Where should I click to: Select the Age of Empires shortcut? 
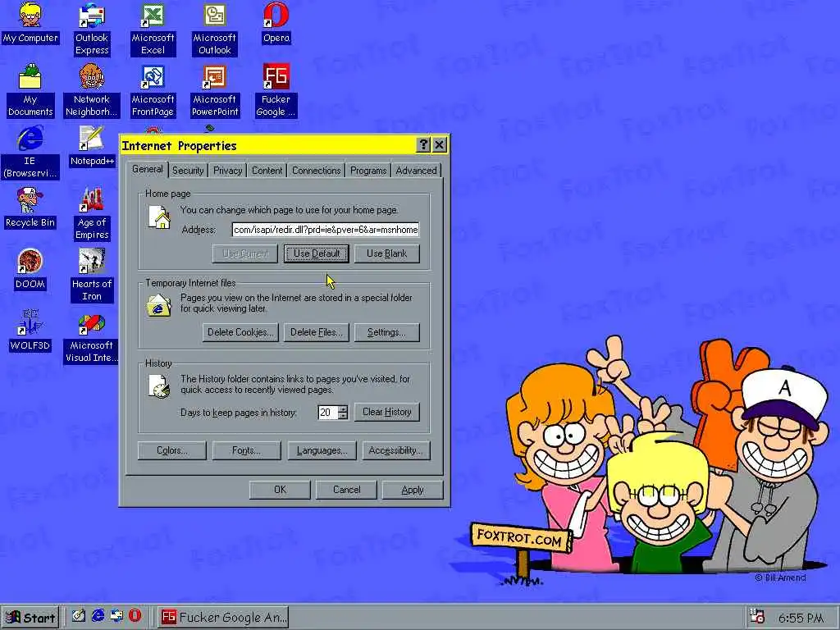tap(92, 214)
